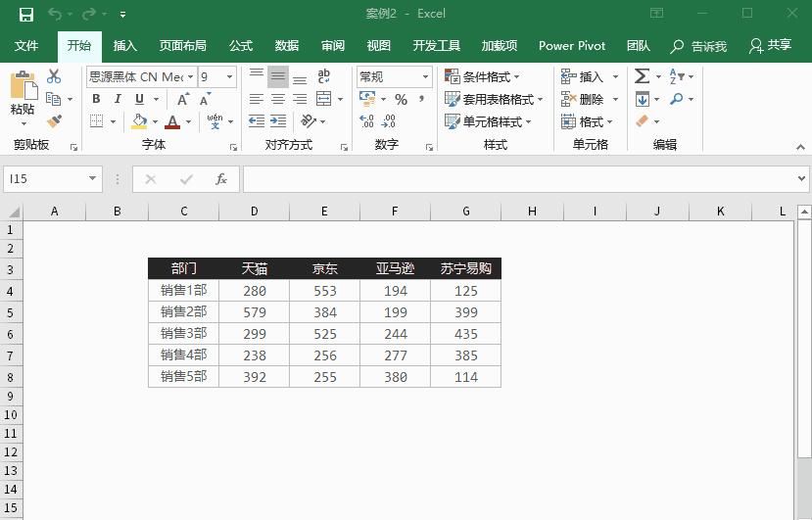This screenshot has width=812, height=520.
Task: Click the 共享 Share button
Action: pyautogui.click(x=771, y=46)
